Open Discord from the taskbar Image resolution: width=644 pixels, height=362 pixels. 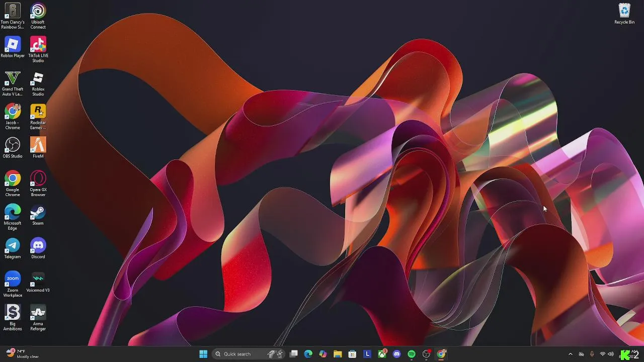[x=396, y=354]
